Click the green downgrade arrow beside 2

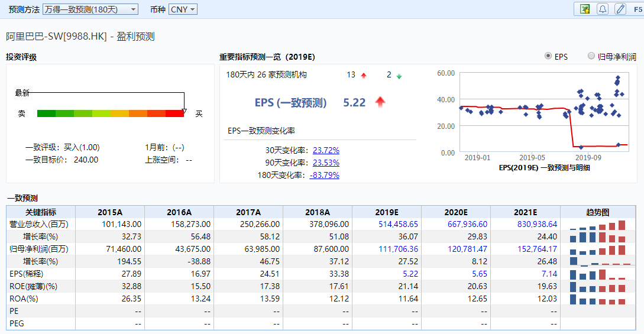click(399, 75)
